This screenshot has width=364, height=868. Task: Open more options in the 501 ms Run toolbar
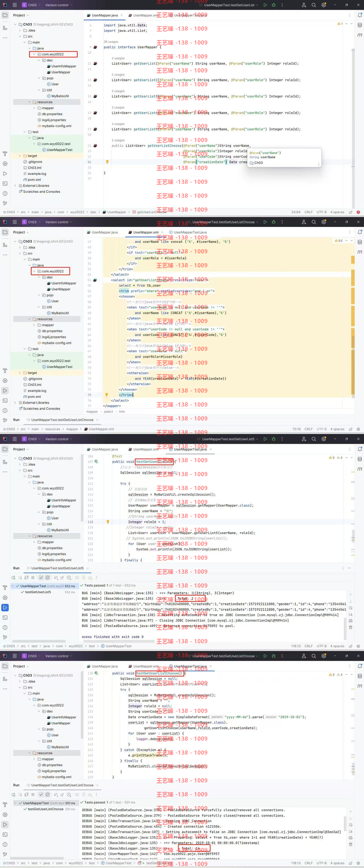96,794
